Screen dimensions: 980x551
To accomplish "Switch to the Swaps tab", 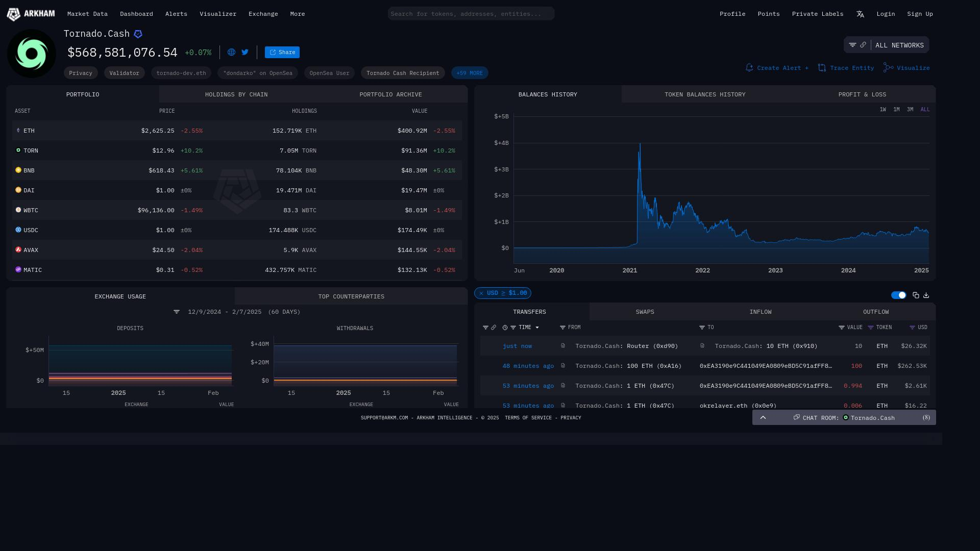I will [645, 312].
